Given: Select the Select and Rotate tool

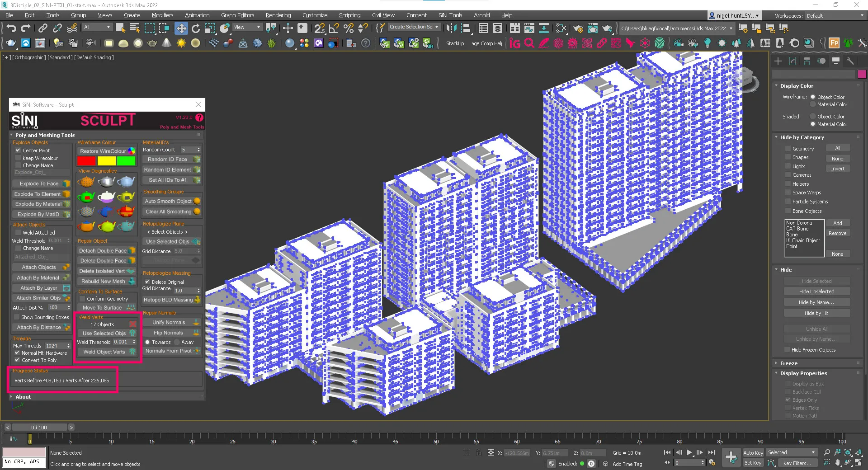Looking at the screenshot, I should coord(196,28).
